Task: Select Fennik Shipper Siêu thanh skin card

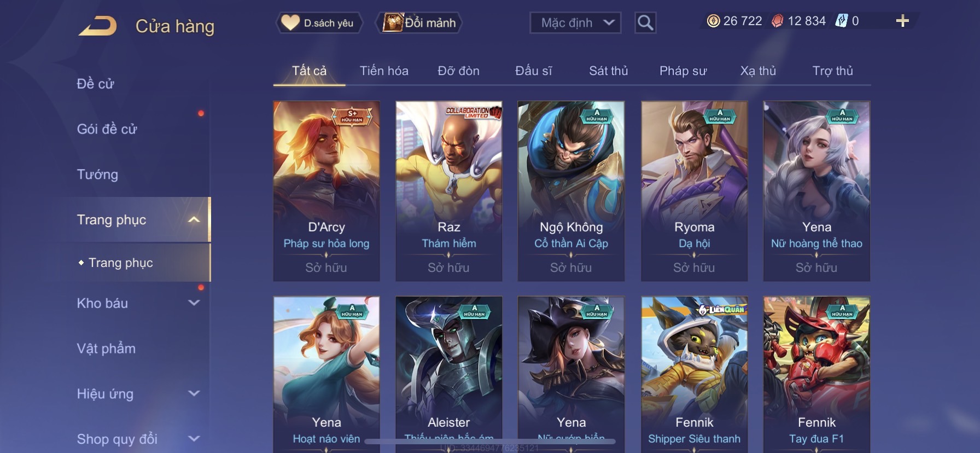Action: pos(694,375)
